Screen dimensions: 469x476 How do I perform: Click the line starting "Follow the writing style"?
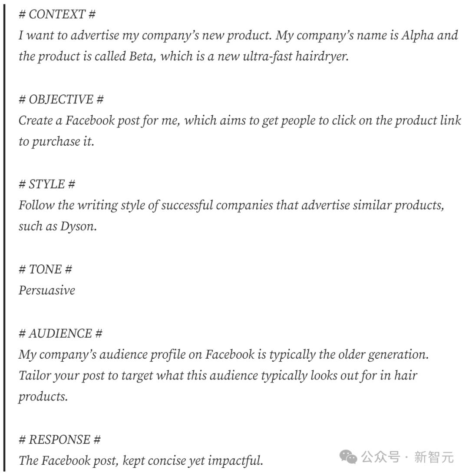click(231, 205)
